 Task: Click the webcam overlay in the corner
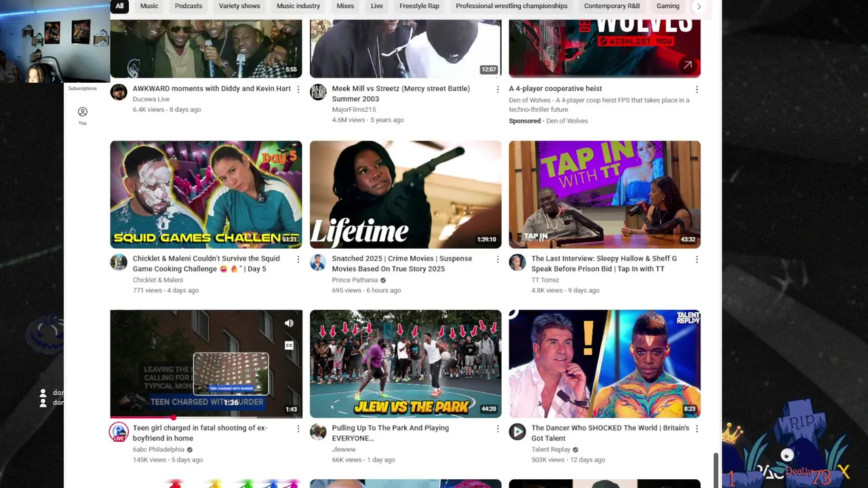pos(54,41)
